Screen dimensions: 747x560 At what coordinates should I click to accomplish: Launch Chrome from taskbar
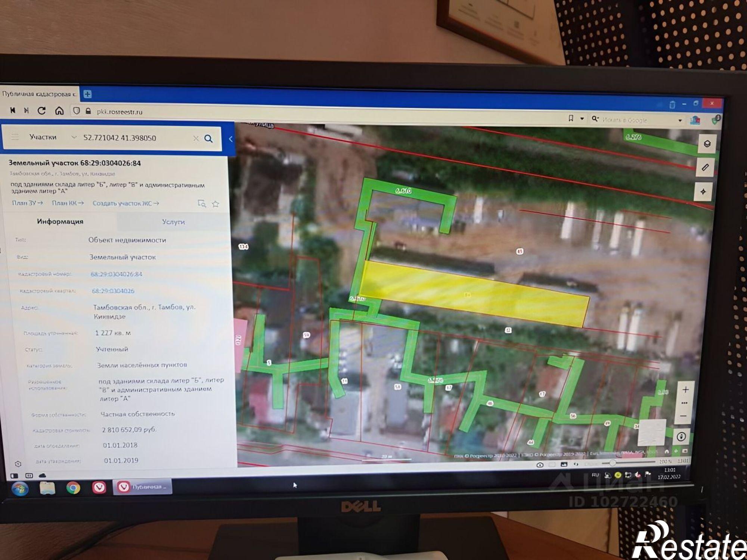[73, 488]
